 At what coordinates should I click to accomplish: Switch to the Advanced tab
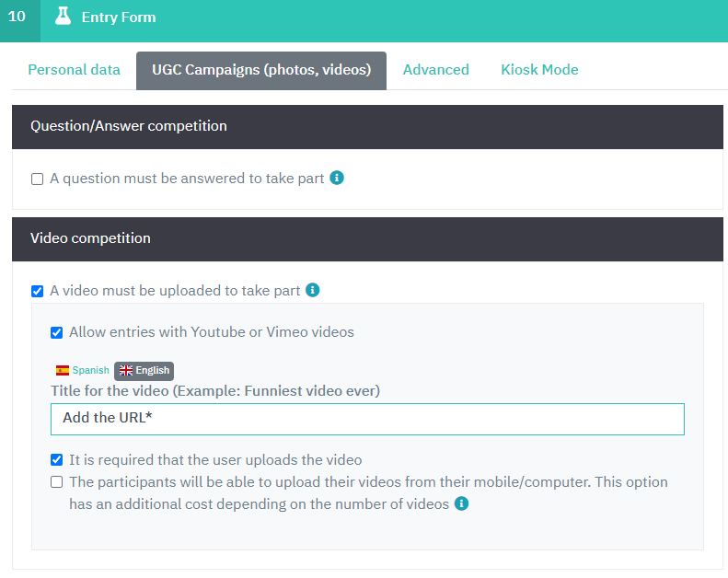[x=435, y=70]
